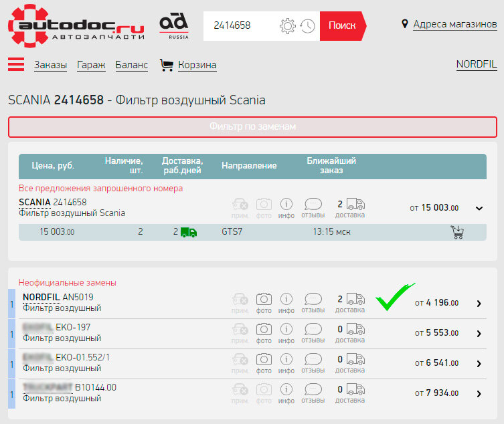This screenshot has height=424, width=504.
Task: Add 15 003.00 GTS7 offer to cart
Action: coord(457,232)
